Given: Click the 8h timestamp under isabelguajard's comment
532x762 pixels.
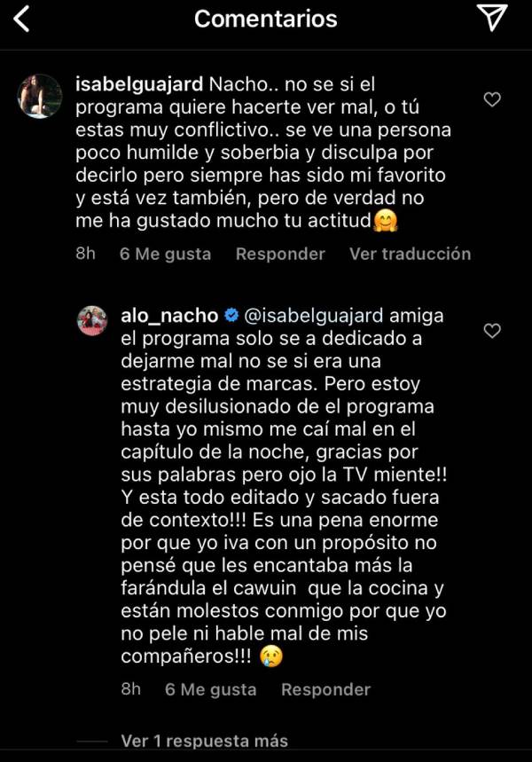Looking at the screenshot, I should pos(85,254).
